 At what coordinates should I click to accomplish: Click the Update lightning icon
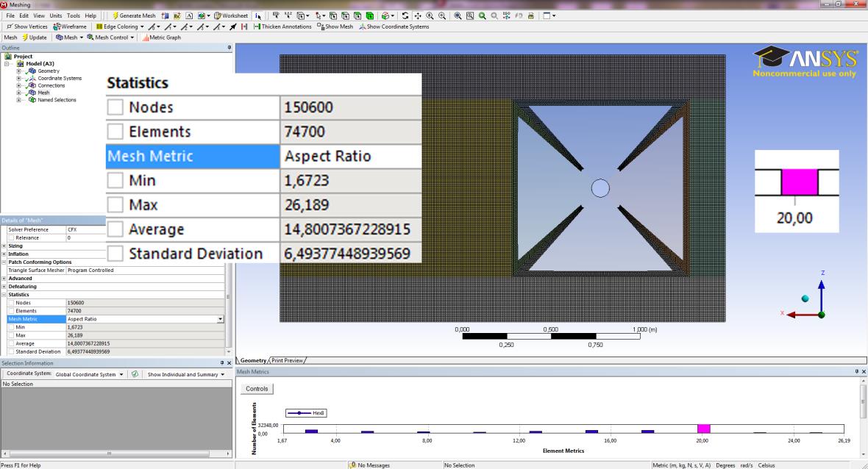coord(25,37)
